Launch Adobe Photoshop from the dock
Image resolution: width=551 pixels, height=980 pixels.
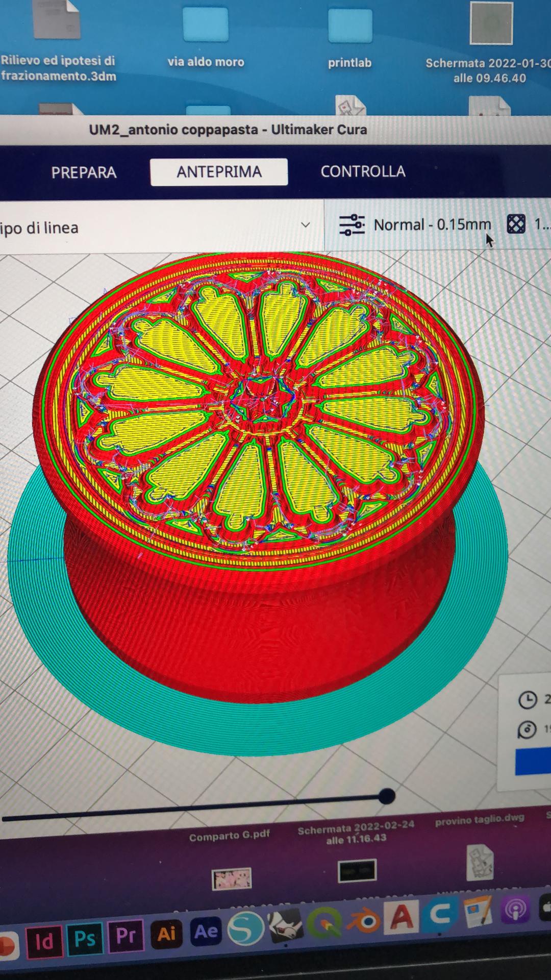(85, 938)
